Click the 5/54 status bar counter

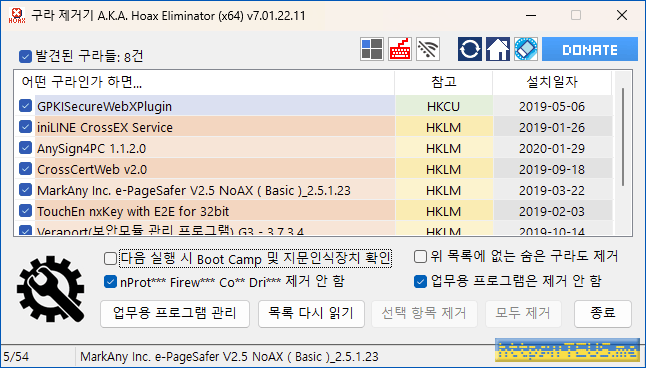16,356
